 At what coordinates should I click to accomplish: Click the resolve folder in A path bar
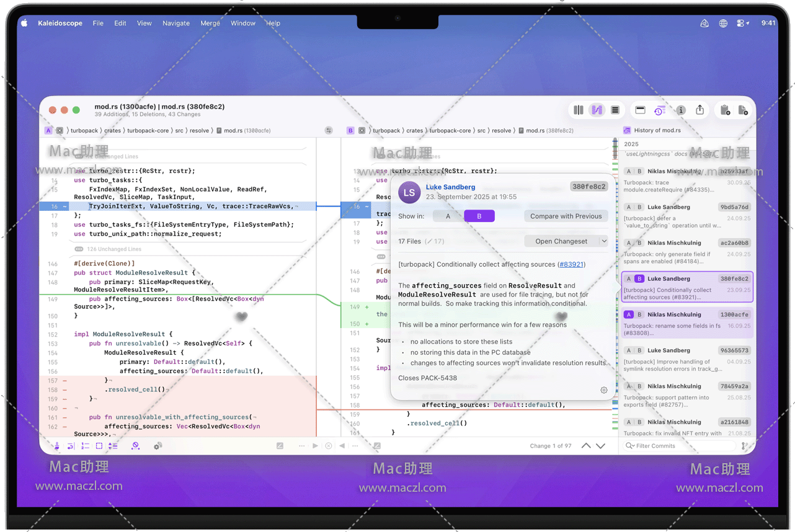pos(199,131)
